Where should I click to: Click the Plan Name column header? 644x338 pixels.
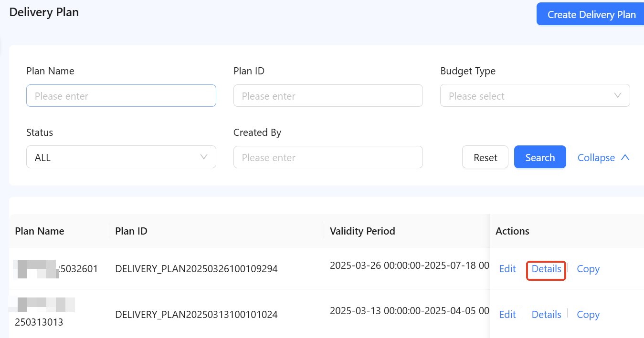coord(40,231)
